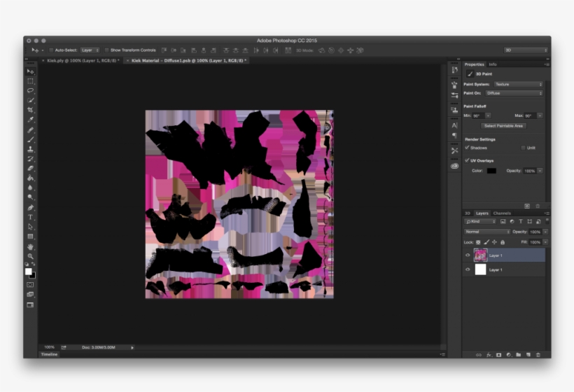Select the Pen tool
Image resolution: width=574 pixels, height=392 pixels.
tap(30, 207)
